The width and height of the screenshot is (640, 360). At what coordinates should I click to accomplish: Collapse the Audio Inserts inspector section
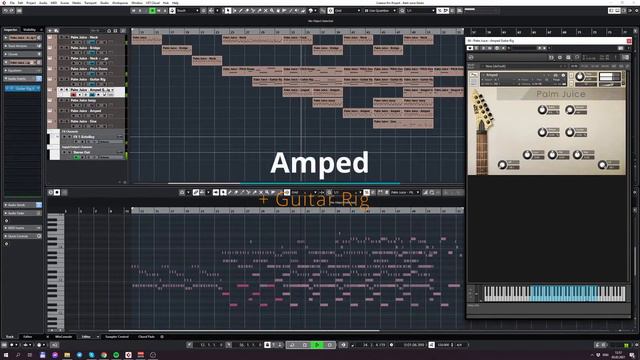pyautogui.click(x=22, y=79)
